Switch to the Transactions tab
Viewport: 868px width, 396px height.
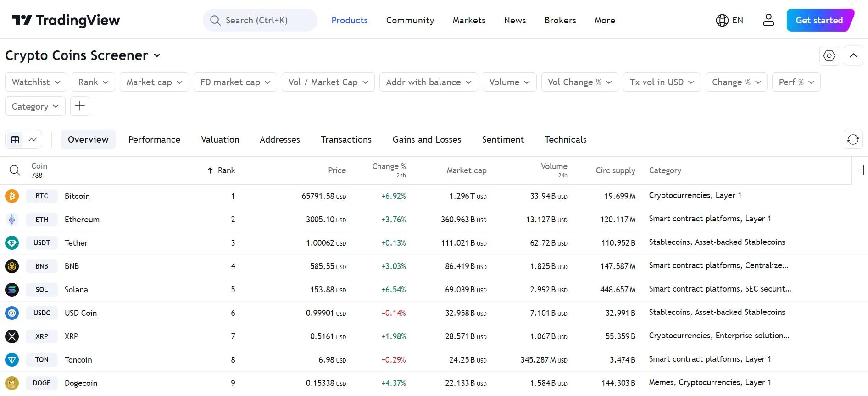pyautogui.click(x=346, y=140)
